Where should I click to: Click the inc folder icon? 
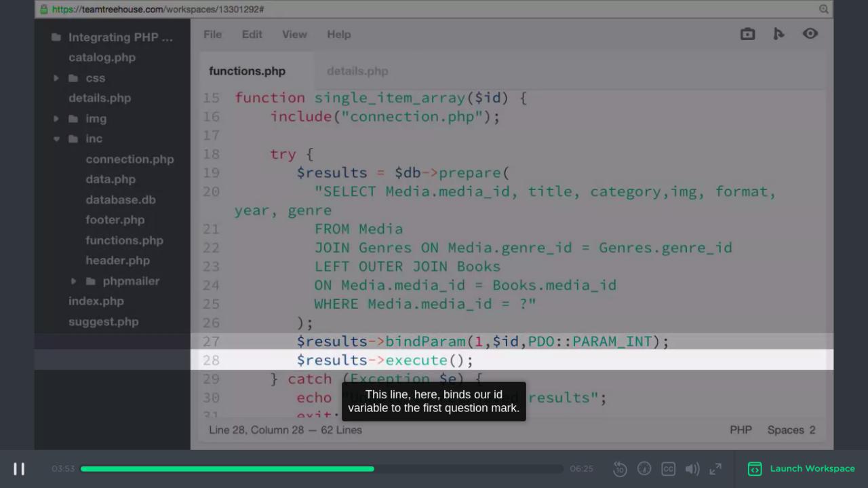click(73, 139)
